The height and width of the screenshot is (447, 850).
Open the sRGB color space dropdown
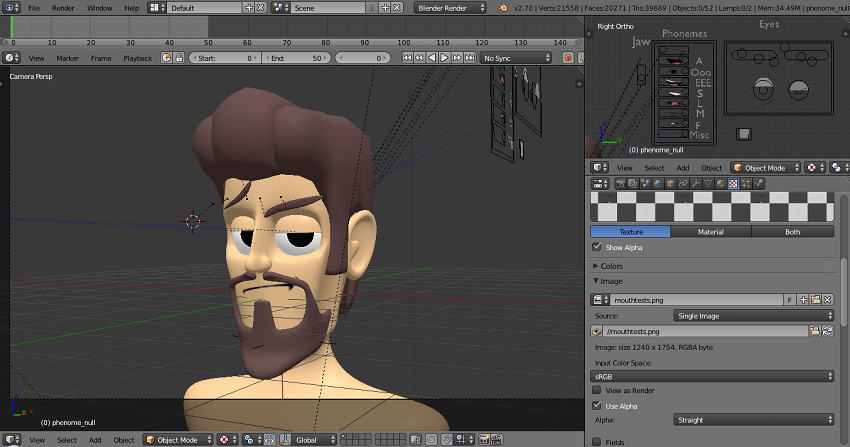(x=712, y=376)
